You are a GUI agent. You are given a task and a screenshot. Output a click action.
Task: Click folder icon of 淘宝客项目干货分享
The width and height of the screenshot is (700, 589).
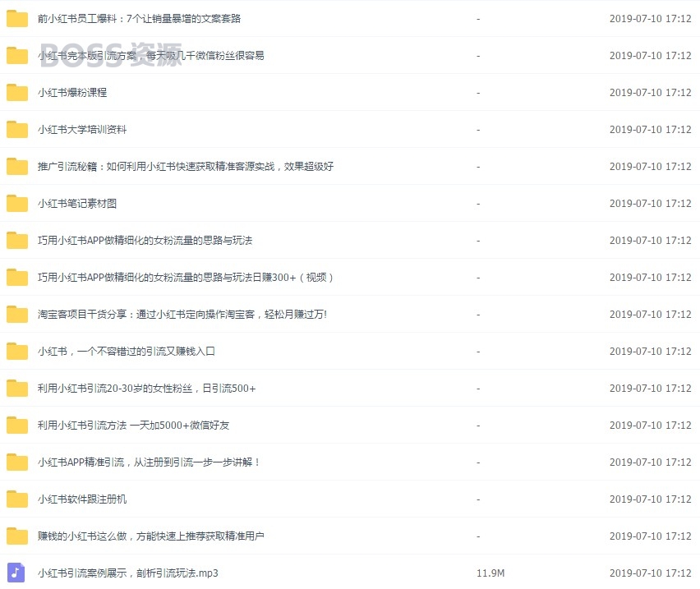(17, 314)
